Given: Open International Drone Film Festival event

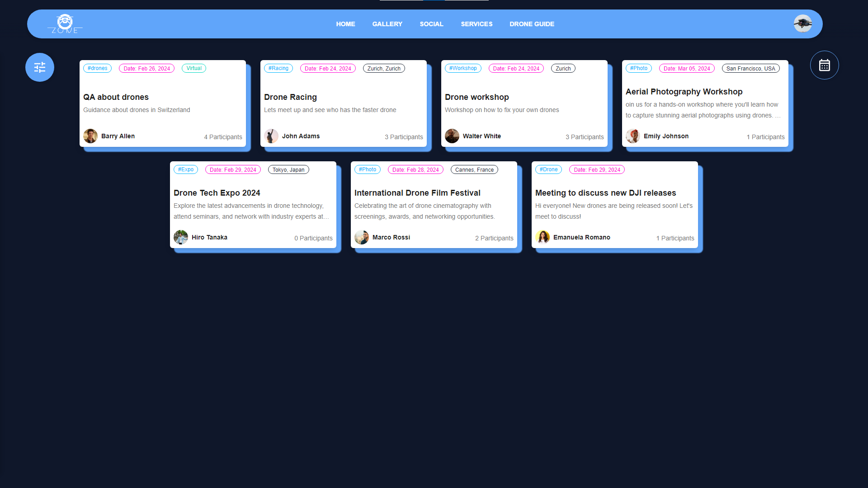Looking at the screenshot, I should tap(417, 193).
